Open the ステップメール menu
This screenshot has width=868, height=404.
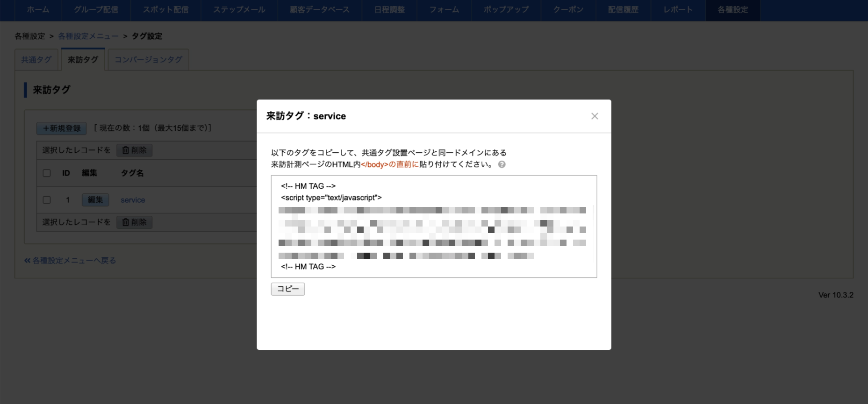click(x=239, y=10)
